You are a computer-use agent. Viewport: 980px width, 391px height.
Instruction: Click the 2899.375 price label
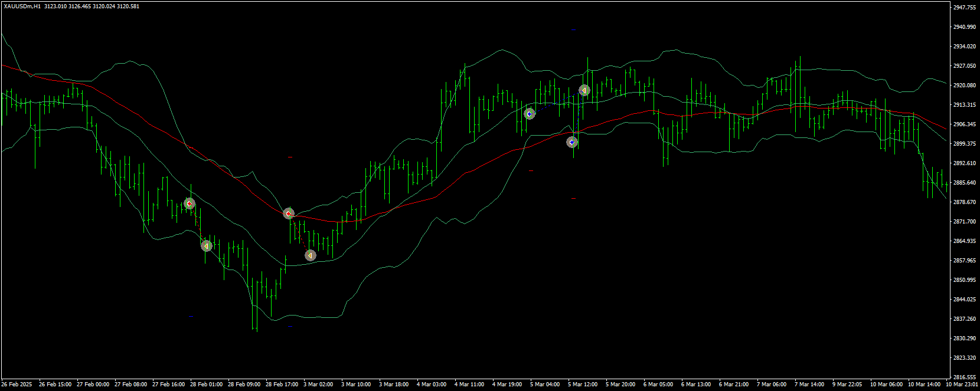tap(964, 144)
